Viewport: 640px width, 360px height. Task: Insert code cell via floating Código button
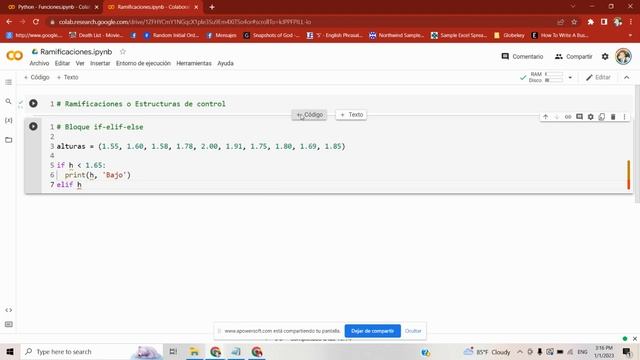(309, 115)
